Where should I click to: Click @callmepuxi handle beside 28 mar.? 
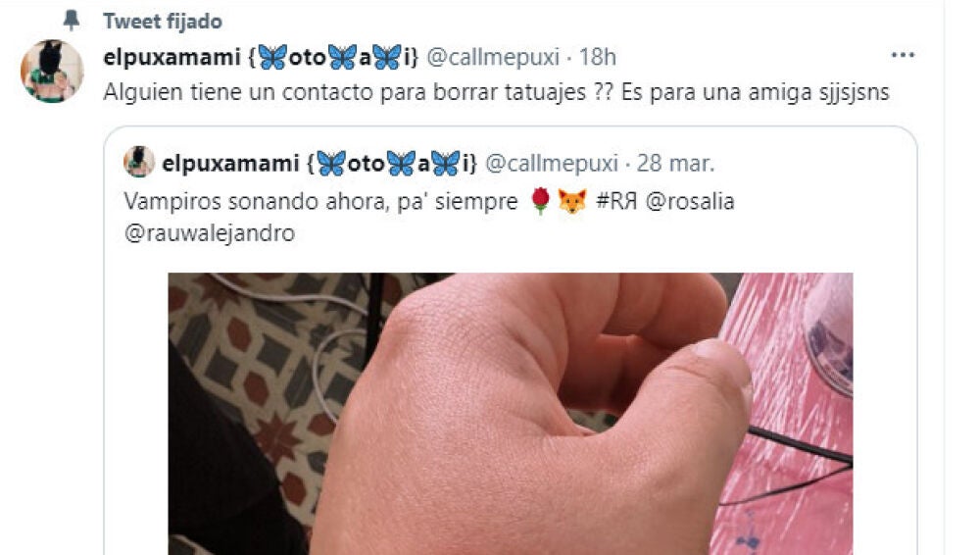552,164
